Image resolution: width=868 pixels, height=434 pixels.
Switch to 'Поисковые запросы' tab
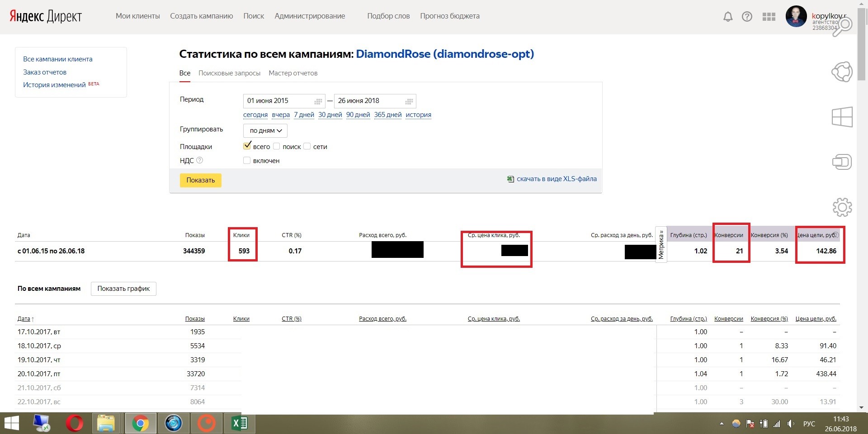(229, 73)
